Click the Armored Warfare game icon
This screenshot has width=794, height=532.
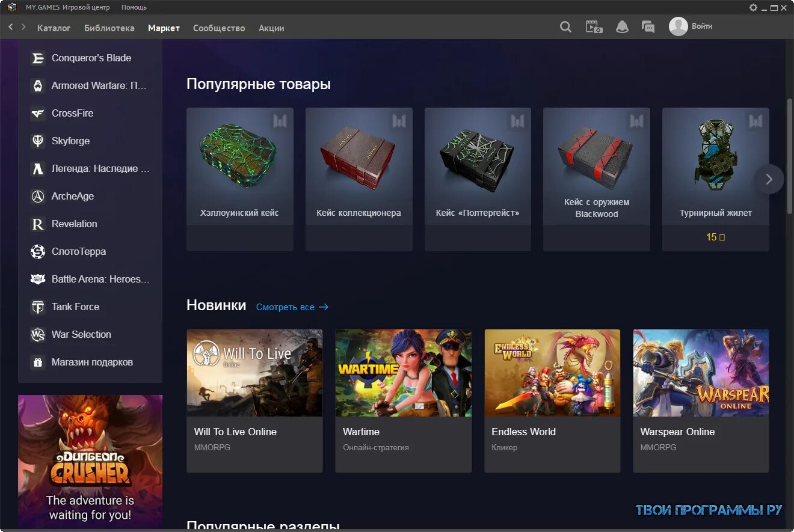click(38, 86)
